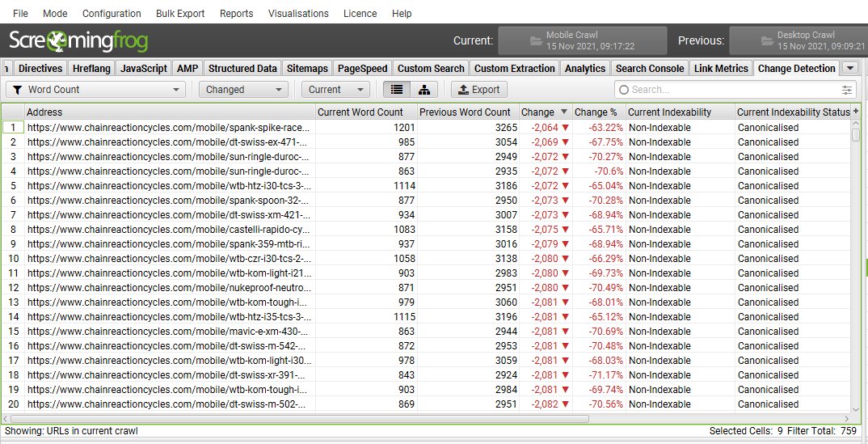Image resolution: width=868 pixels, height=444 pixels.
Task: Select the wtb-htz-i30-tcs-3 address row
Action: point(170,185)
